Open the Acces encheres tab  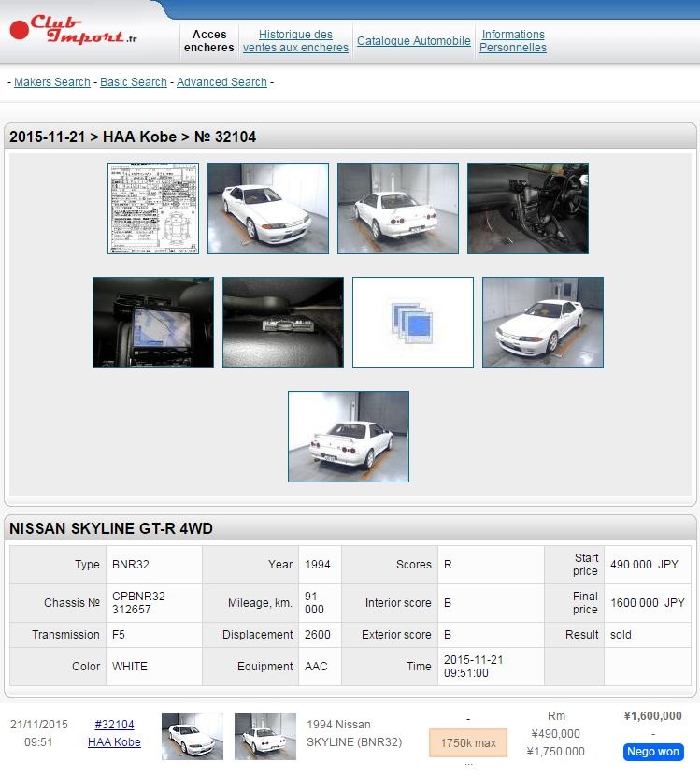(209, 41)
